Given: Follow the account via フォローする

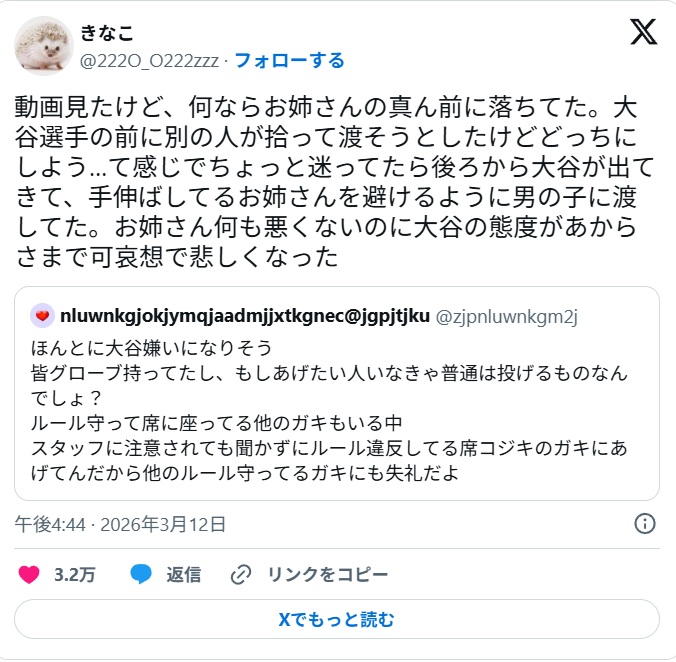Looking at the screenshot, I should [289, 60].
